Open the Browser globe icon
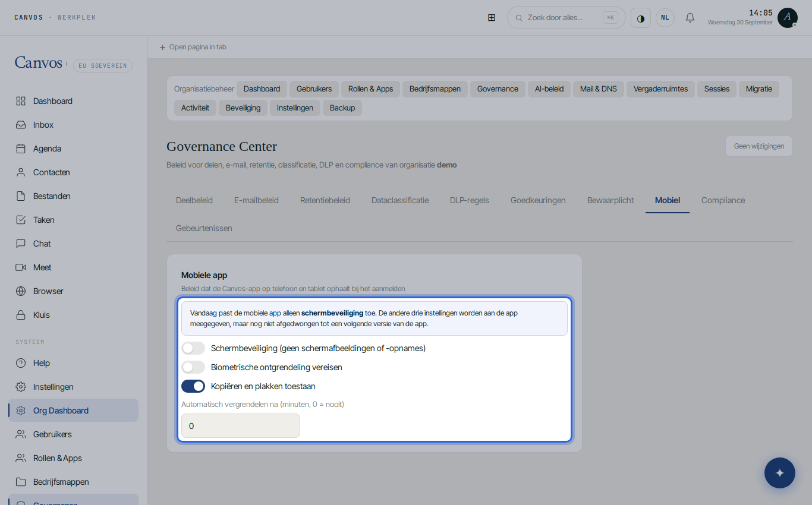This screenshot has width=812, height=505. point(21,291)
